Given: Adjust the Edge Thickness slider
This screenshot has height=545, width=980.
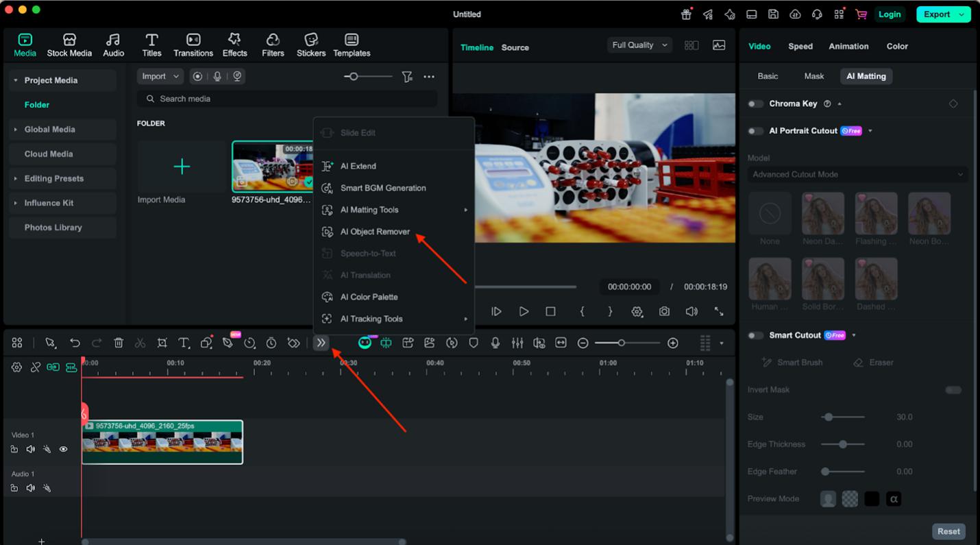Looking at the screenshot, I should (x=843, y=444).
